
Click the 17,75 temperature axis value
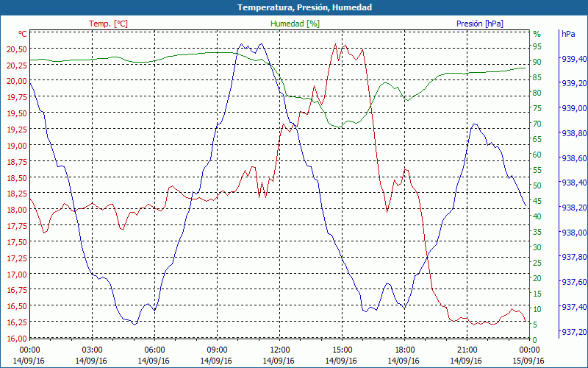(x=17, y=226)
